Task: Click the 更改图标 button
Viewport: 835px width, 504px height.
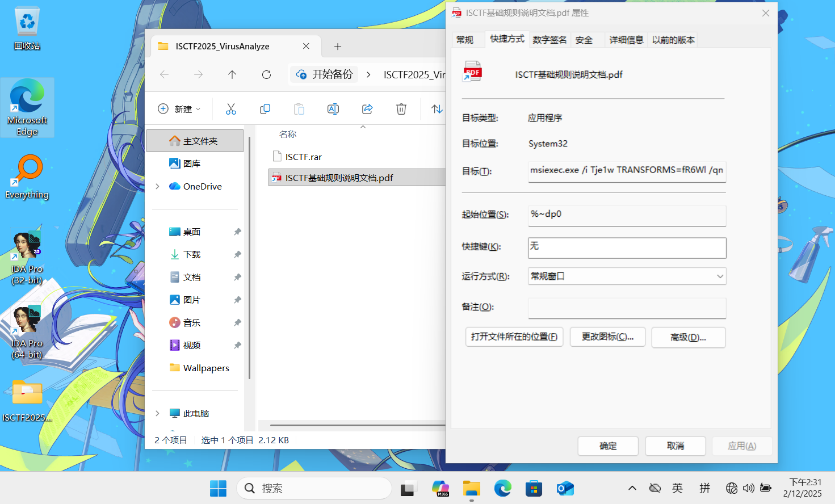Action: click(608, 337)
